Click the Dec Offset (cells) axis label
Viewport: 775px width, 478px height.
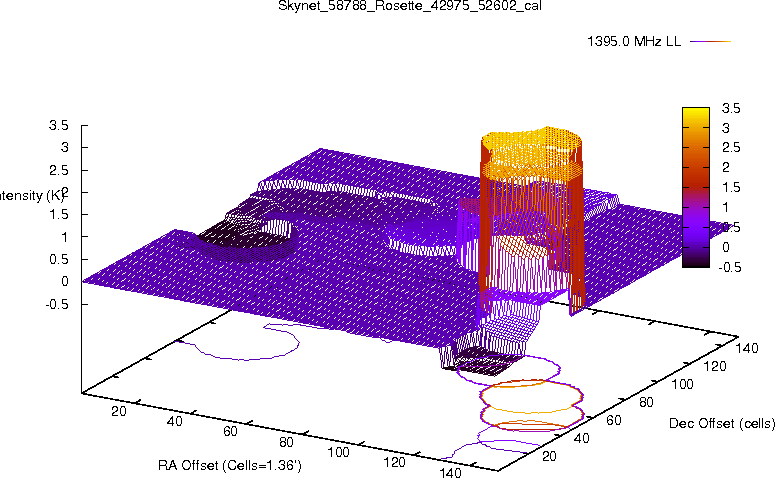pos(722,423)
